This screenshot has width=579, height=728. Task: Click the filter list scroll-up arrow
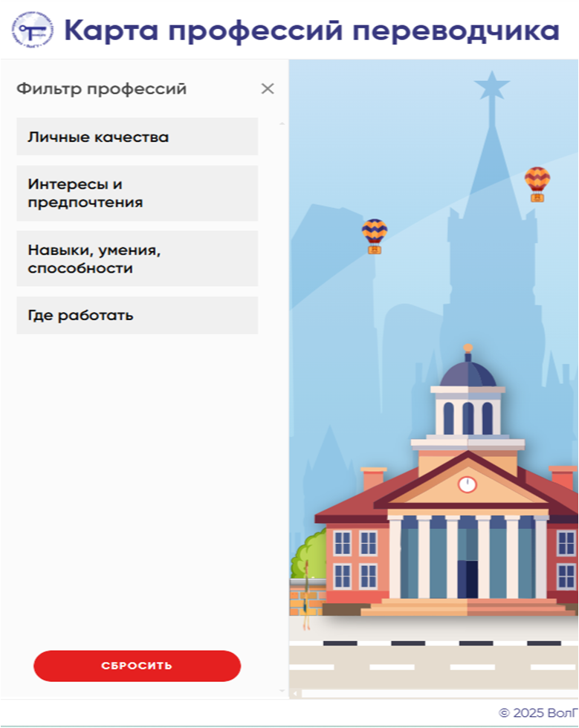tap(282, 124)
